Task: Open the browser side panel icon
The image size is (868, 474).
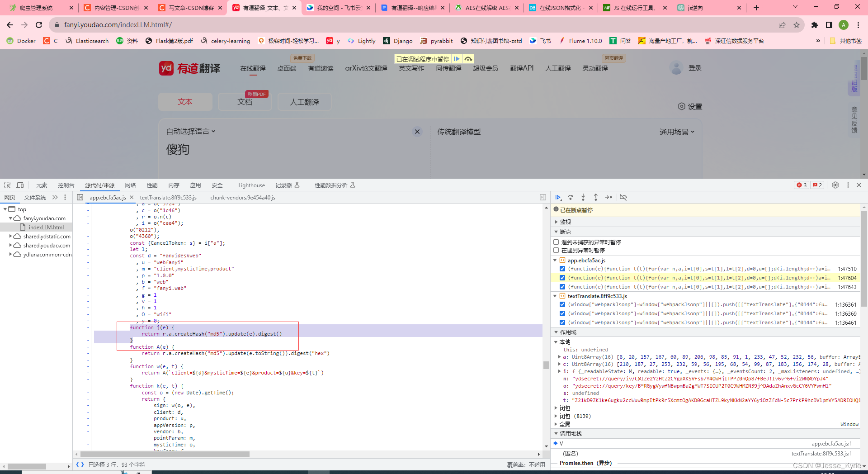Action: pyautogui.click(x=829, y=25)
